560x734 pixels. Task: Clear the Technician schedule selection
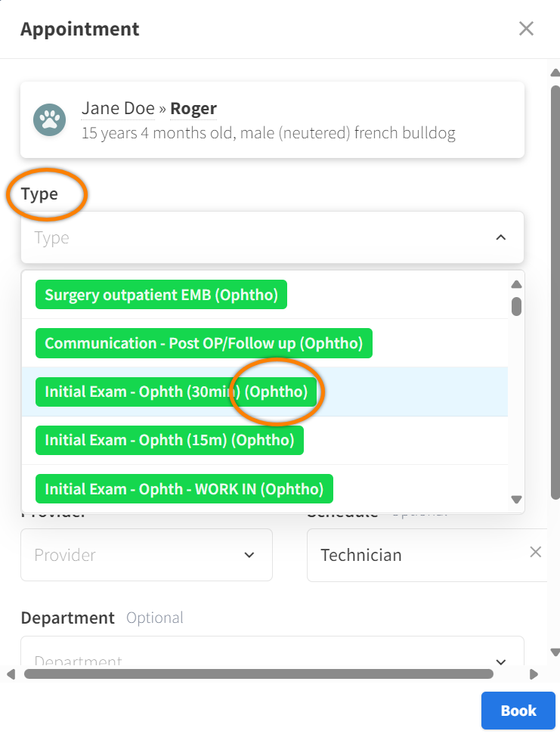click(535, 553)
